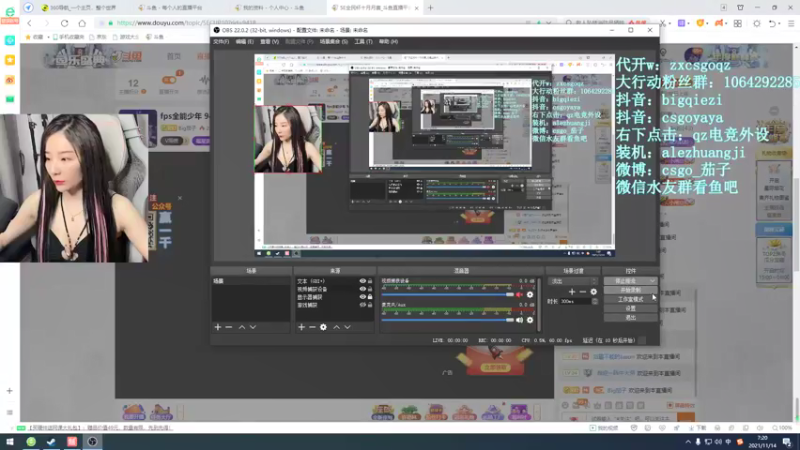
Task: Open browser extensions grid icon
Action: tap(738, 23)
